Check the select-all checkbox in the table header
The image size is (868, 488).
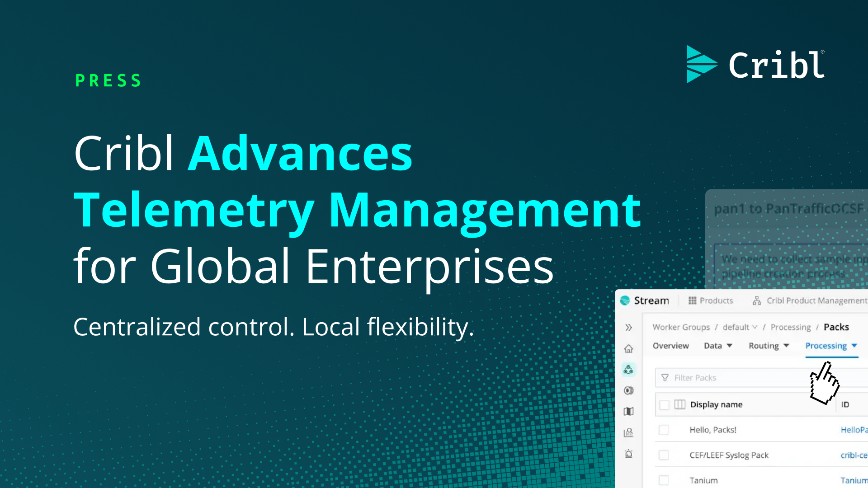coord(664,404)
